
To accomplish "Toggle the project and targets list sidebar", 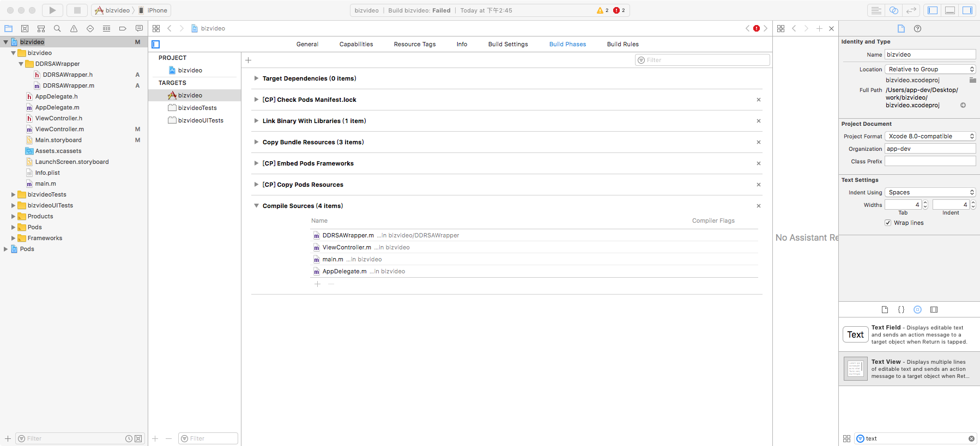I will [156, 44].
